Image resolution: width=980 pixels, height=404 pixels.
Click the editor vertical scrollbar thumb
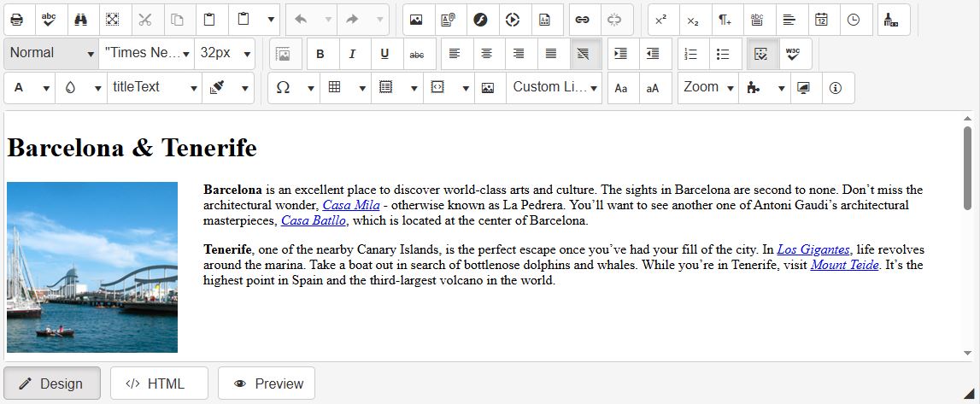tap(967, 168)
